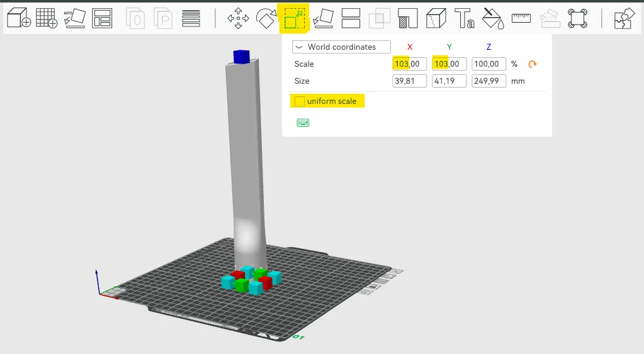Click the Size Z field 249,99

click(489, 81)
